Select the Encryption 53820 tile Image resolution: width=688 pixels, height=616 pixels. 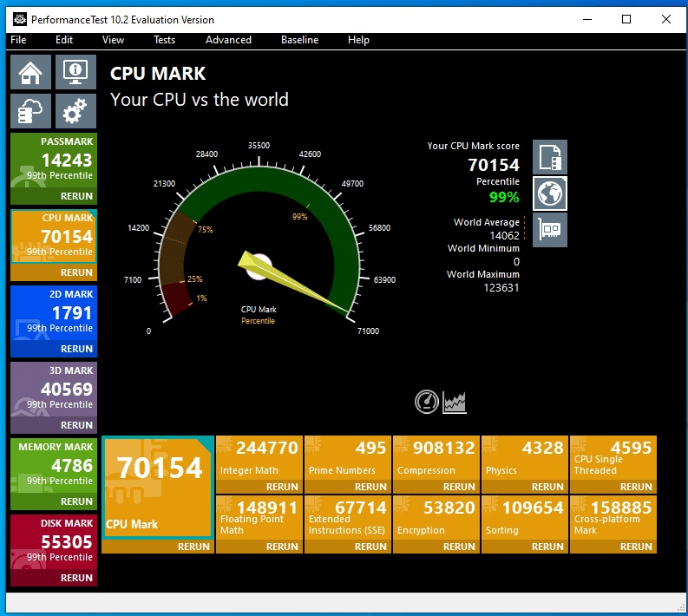coord(436,518)
